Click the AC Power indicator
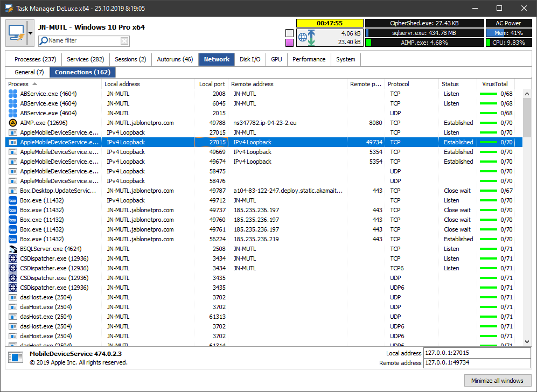The image size is (537, 392). [x=508, y=23]
